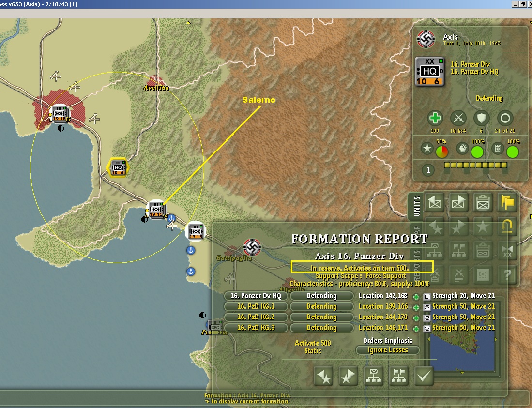Click the 60% proficiency pie indicator
Viewport: 532px width, 408px height.
(442, 152)
